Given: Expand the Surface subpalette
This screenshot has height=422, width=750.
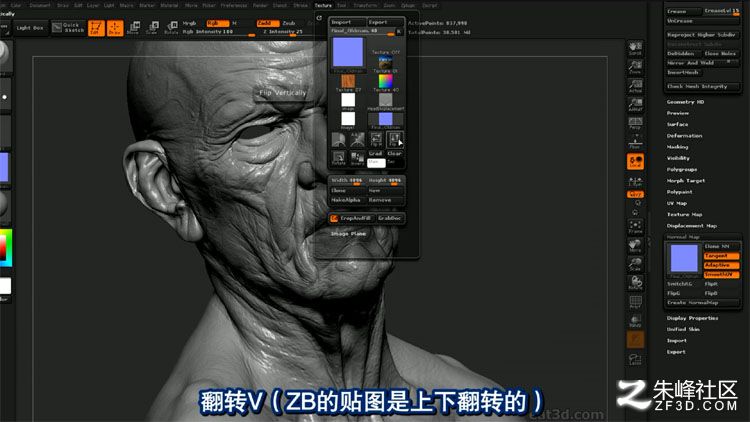Looking at the screenshot, I should point(678,124).
